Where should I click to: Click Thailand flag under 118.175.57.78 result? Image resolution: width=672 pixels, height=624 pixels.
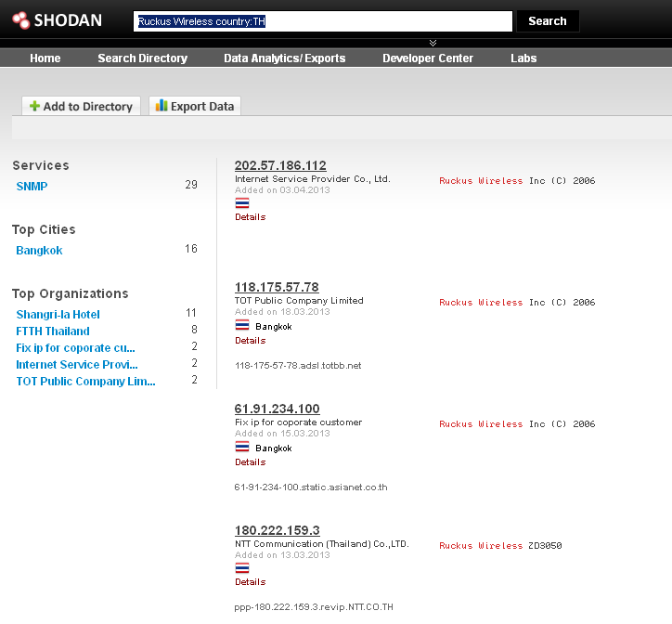(x=242, y=325)
